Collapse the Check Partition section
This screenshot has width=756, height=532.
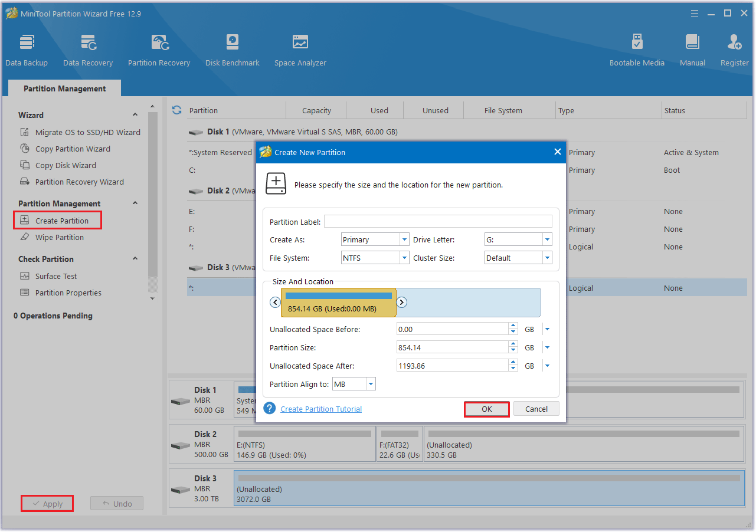point(135,259)
